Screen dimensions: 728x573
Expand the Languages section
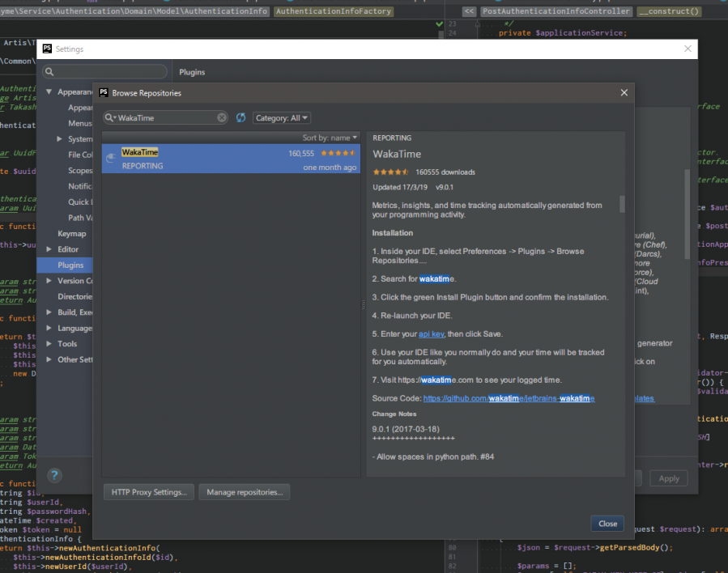[49, 328]
